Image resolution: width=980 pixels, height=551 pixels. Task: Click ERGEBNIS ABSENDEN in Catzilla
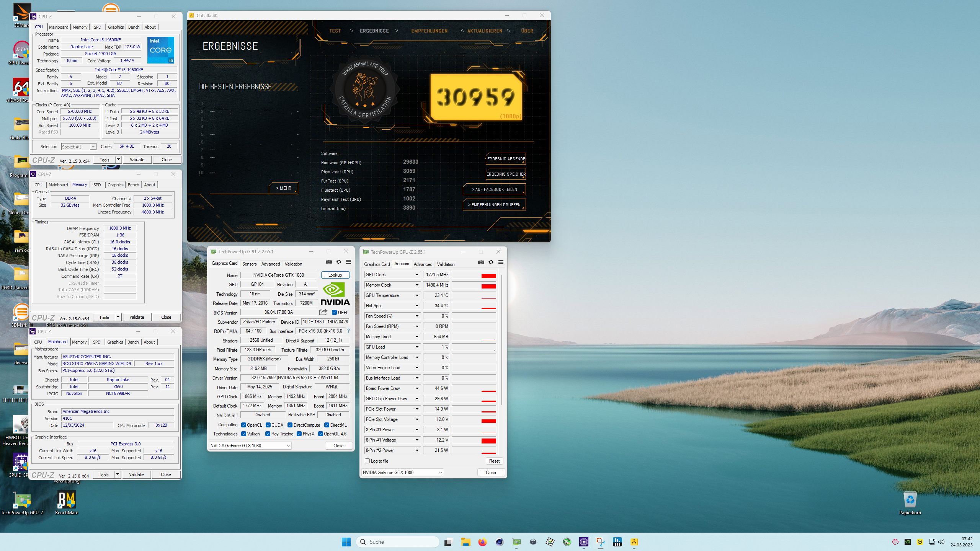(x=506, y=159)
